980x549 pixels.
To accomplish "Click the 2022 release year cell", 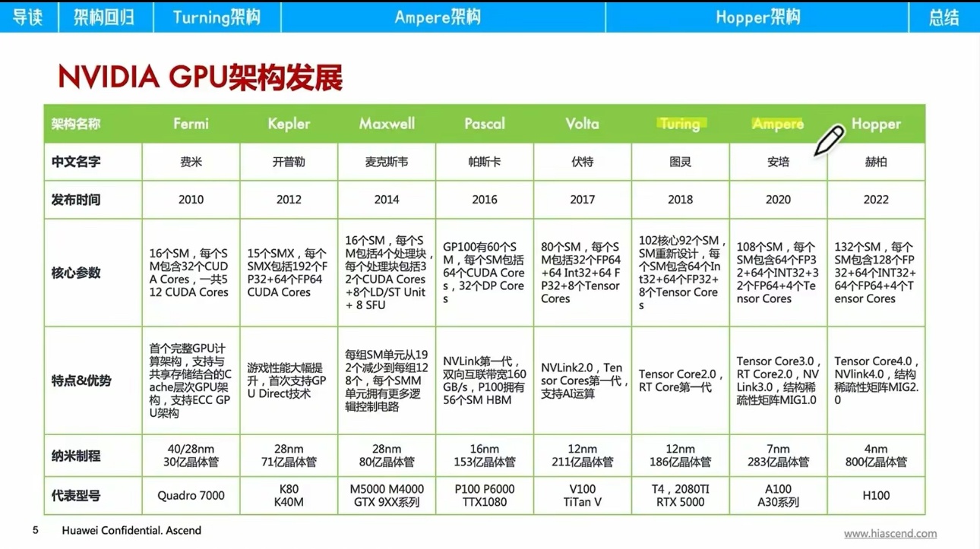I will 876,200.
